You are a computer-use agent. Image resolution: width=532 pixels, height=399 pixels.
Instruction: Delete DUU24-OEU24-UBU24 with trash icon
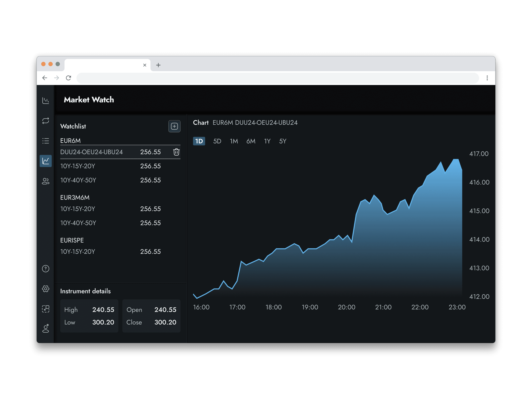tap(176, 152)
